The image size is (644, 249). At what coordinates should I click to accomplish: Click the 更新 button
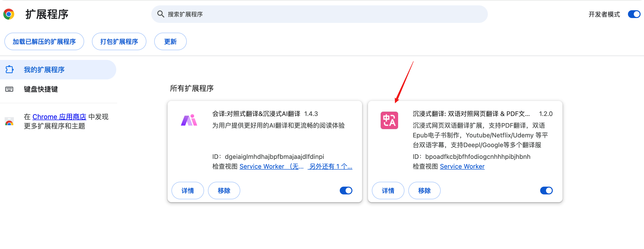[170, 42]
